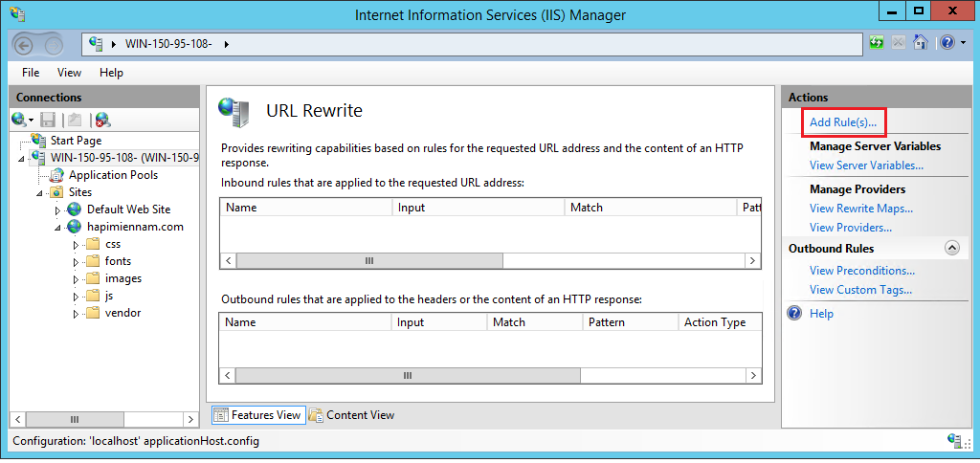
Task: Click the address bar breadcrumb WIN-150-95-108-
Action: coord(168,44)
